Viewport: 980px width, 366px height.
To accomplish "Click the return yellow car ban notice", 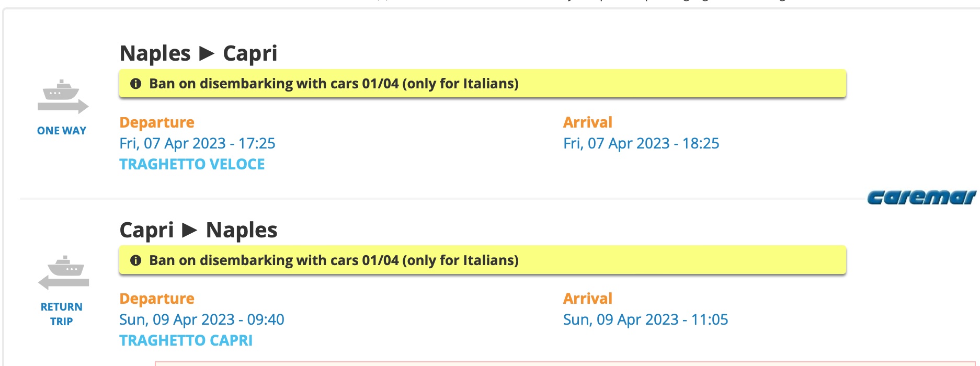I will [x=482, y=260].
